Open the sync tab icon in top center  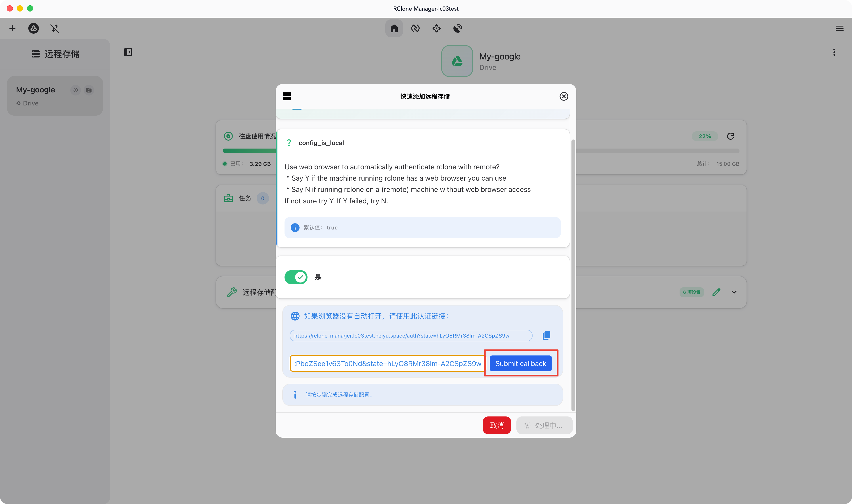pos(415,28)
